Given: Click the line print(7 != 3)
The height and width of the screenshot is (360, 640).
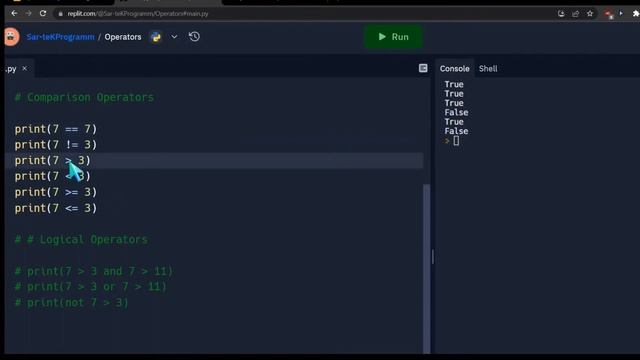Looking at the screenshot, I should (x=56, y=144).
